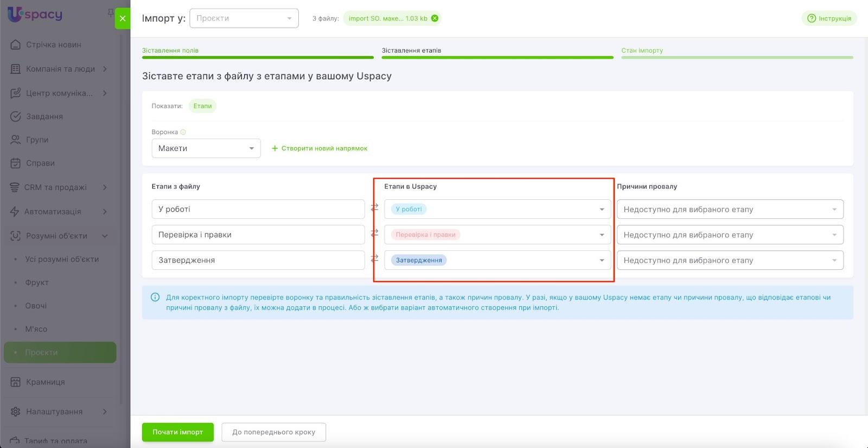The height and width of the screenshot is (448, 868).
Task: Click the Справи calendar icon
Action: click(16, 163)
